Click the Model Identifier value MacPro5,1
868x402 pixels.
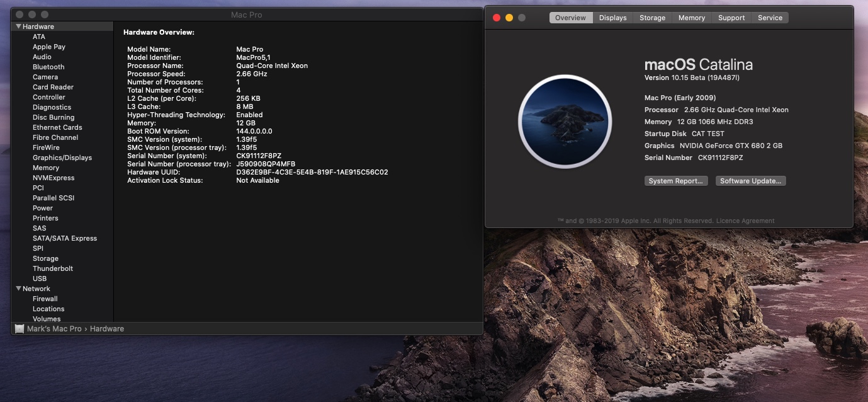click(253, 57)
